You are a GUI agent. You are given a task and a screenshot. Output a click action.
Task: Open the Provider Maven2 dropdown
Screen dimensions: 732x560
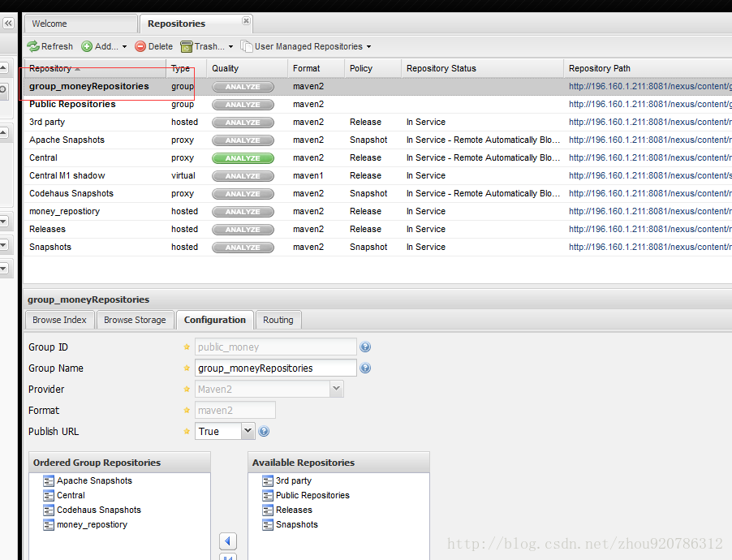click(x=337, y=389)
